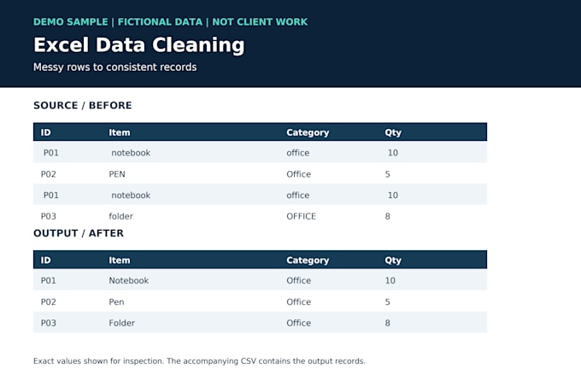581x392 pixels.
Task: Click the capitalized 'Folder' item cell
Action: click(121, 323)
